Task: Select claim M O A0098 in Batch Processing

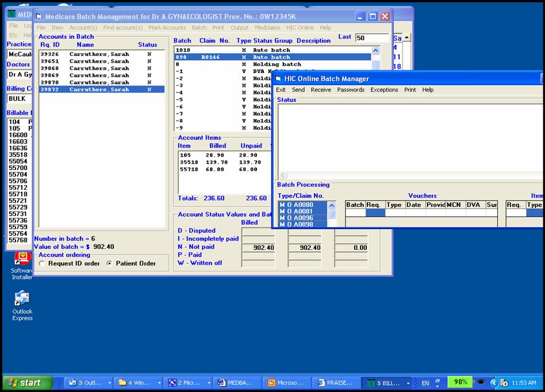Action: [x=302, y=224]
